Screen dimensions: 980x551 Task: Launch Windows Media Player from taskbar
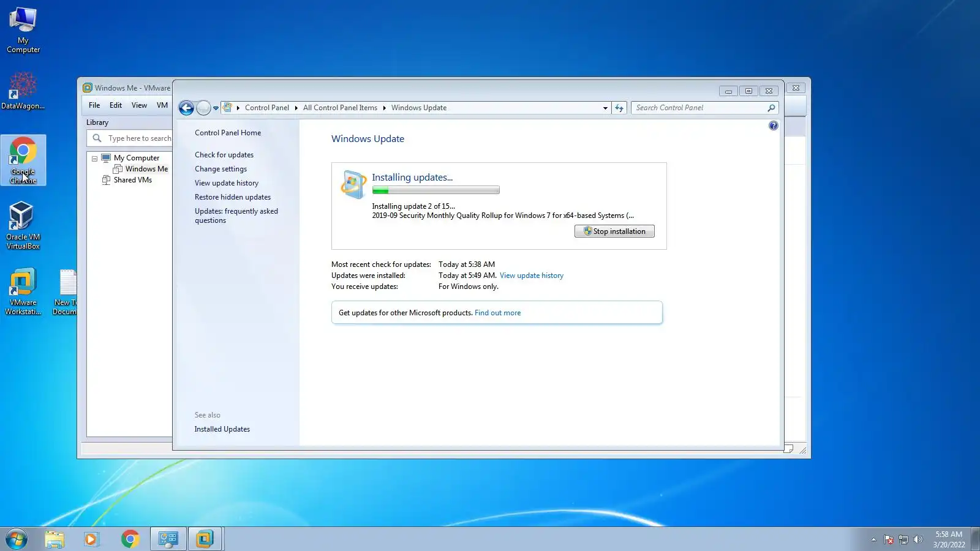(92, 539)
